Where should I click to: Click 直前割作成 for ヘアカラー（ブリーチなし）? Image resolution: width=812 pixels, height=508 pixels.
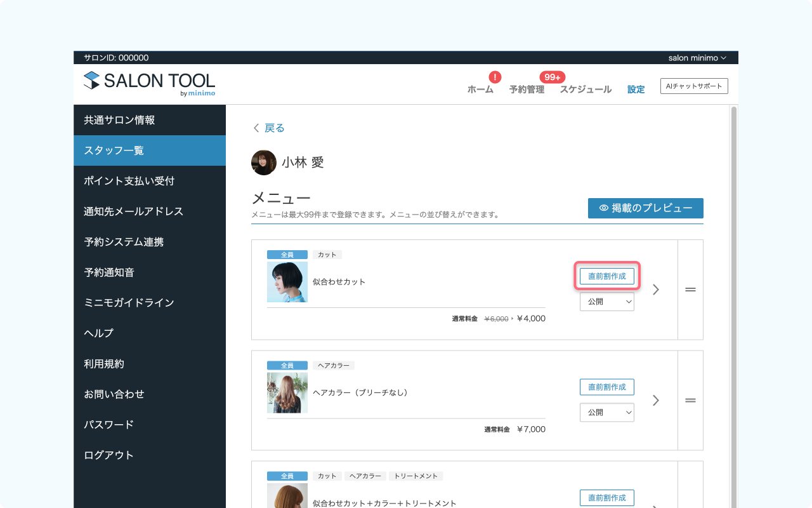click(x=607, y=387)
